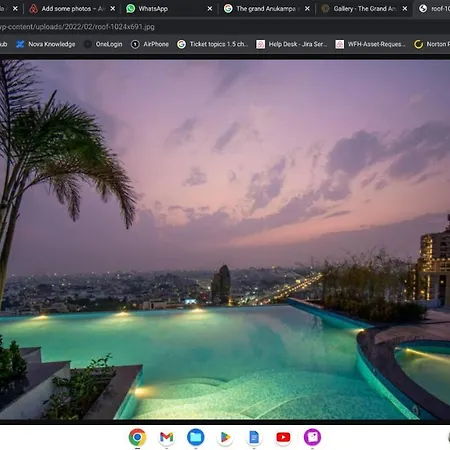Click the rooftop pool photo

coord(225,240)
